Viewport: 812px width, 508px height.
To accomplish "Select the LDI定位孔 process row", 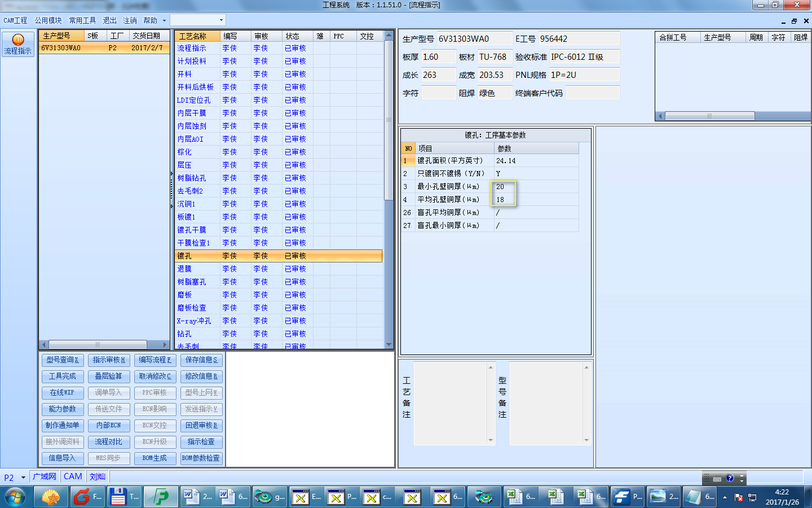I will (279, 100).
